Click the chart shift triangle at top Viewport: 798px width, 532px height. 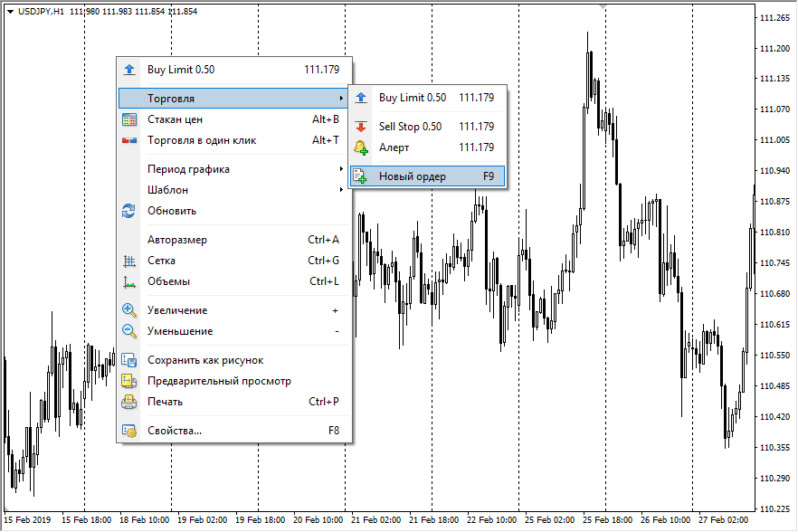603,6
